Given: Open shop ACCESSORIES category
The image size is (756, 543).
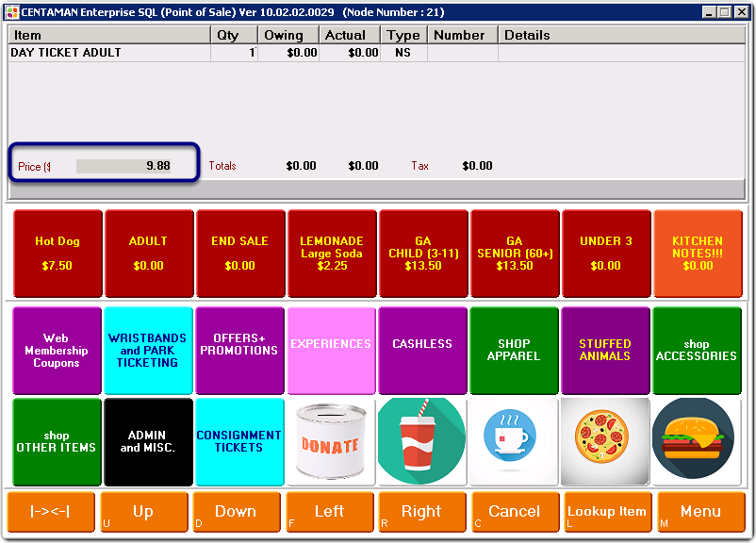Looking at the screenshot, I should coord(697,351).
